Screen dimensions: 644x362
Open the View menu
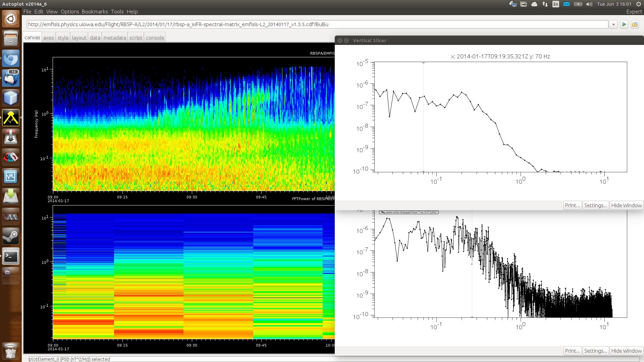52,11
